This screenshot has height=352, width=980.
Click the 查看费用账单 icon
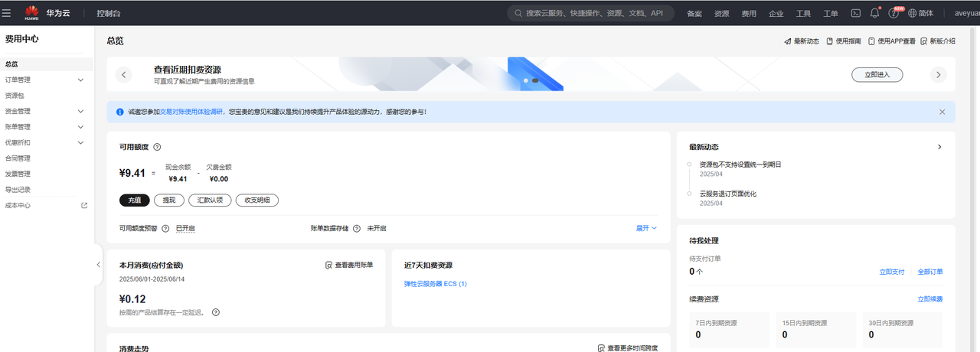pos(329,265)
